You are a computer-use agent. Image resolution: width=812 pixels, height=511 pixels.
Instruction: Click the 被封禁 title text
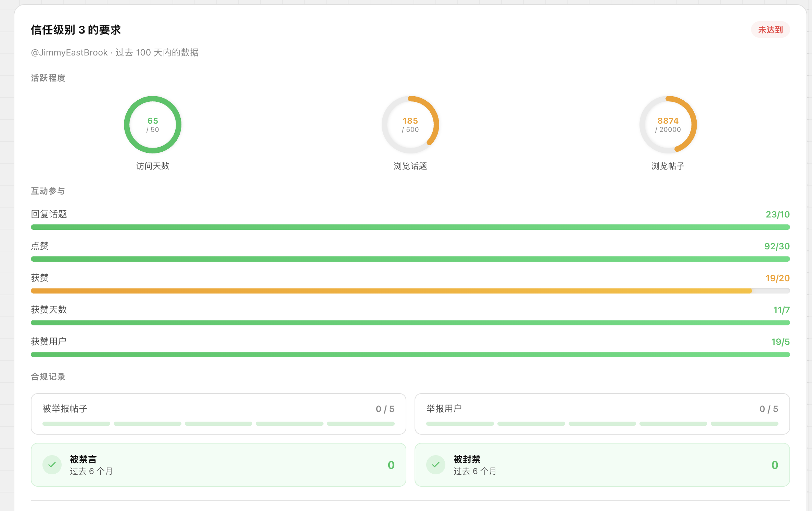click(467, 459)
